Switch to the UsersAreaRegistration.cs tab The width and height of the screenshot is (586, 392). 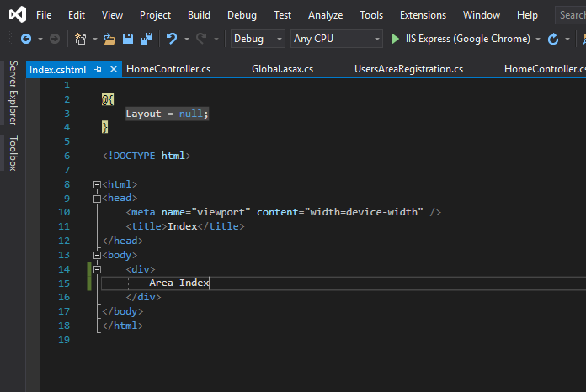coord(408,69)
